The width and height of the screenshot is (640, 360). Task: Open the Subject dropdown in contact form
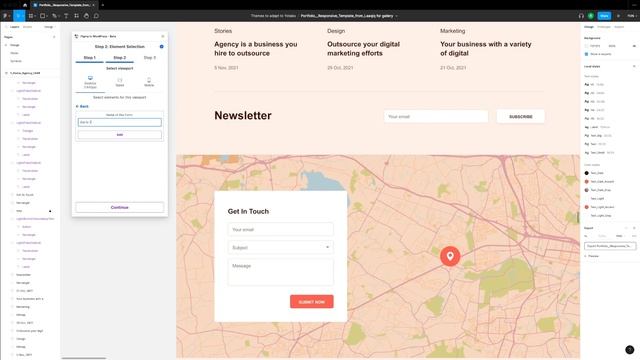281,247
